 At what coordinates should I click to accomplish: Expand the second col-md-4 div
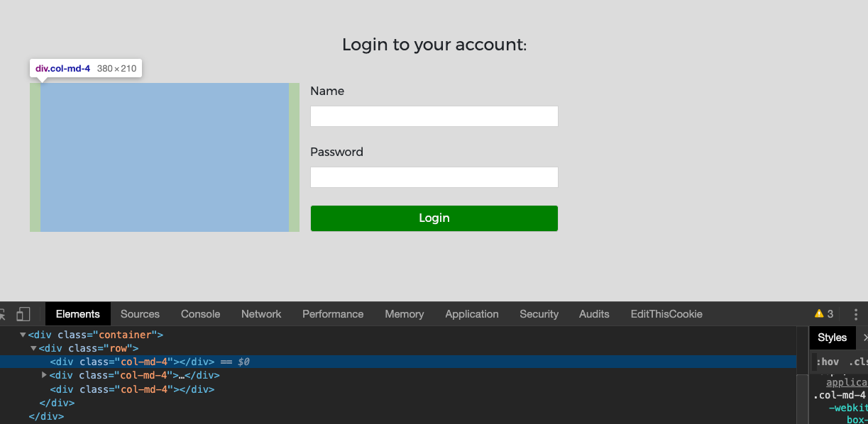coord(45,375)
